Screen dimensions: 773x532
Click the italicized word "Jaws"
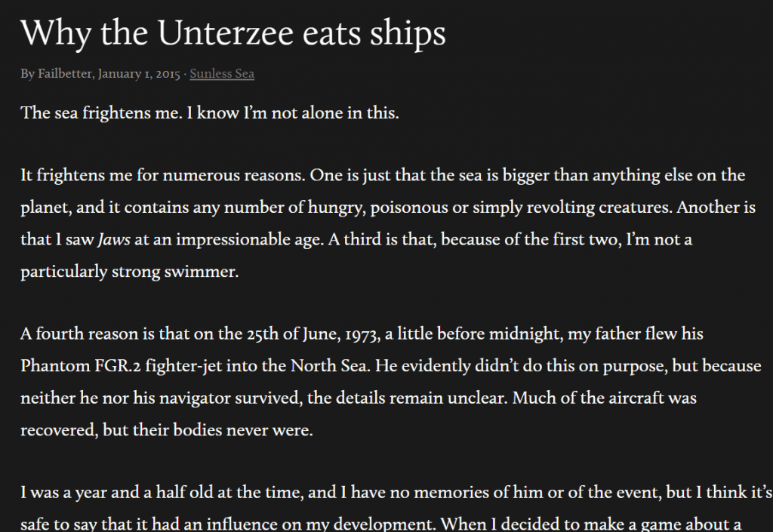coord(114,239)
